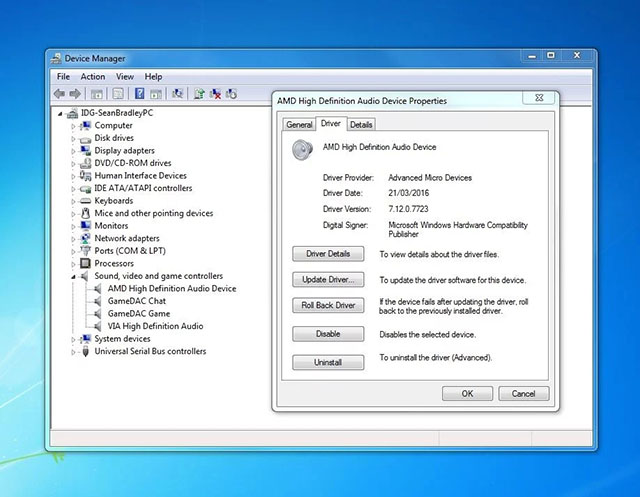Select the IDG-SeanBradleyPC root label
Screen dimensions: 640x497
pos(117,113)
